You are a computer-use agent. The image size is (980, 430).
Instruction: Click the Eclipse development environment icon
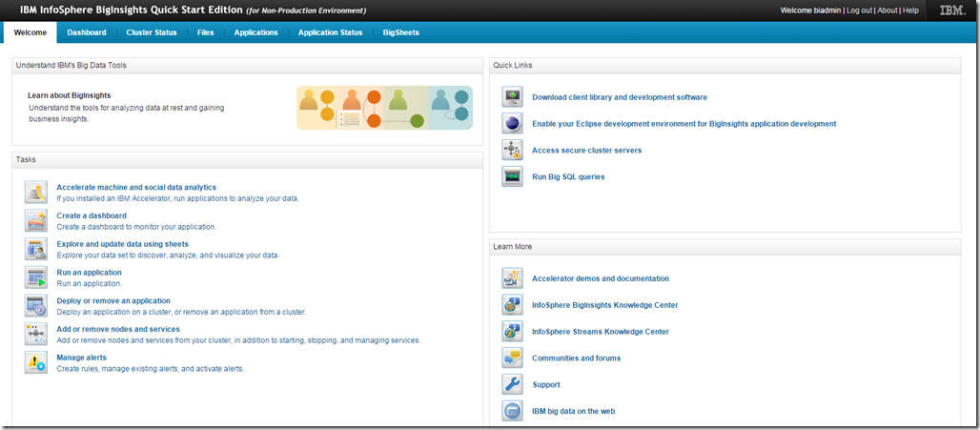pyautogui.click(x=513, y=124)
